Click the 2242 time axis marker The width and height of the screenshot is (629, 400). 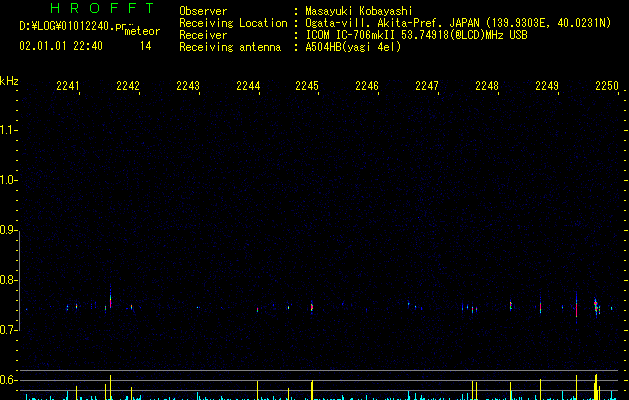pyautogui.click(x=128, y=86)
